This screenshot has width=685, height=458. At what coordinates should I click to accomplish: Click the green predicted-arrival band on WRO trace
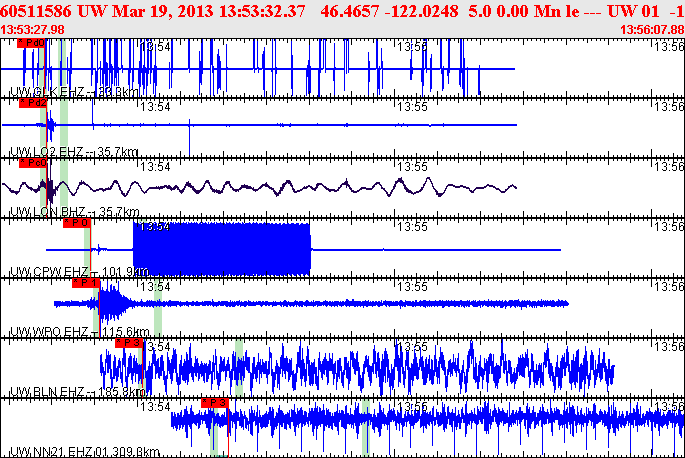coord(158,300)
